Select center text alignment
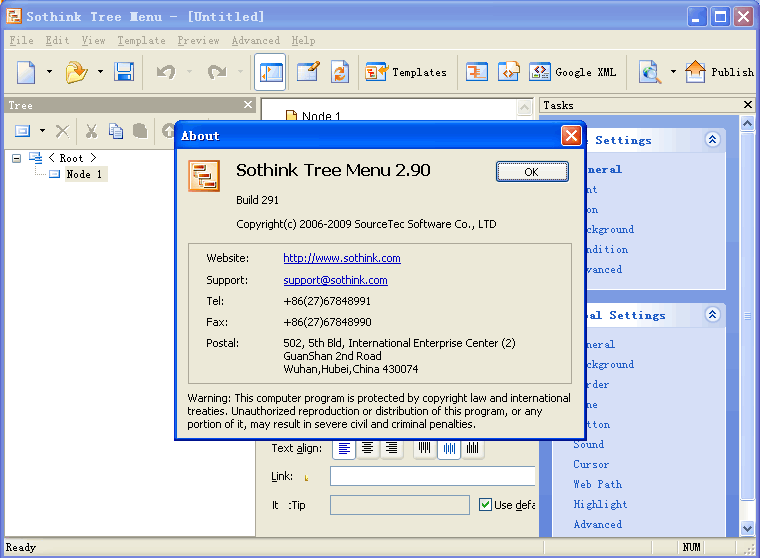This screenshot has height=558, width=760. pyautogui.click(x=368, y=449)
